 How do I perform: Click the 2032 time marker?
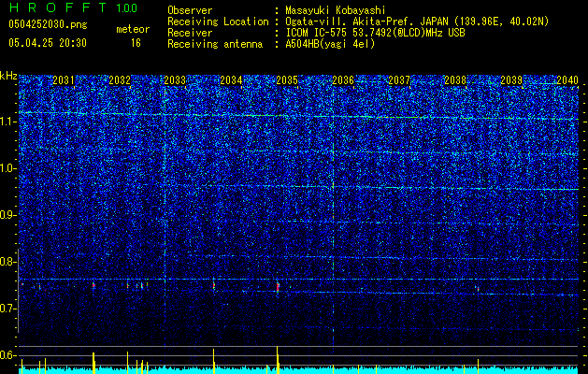pos(120,80)
